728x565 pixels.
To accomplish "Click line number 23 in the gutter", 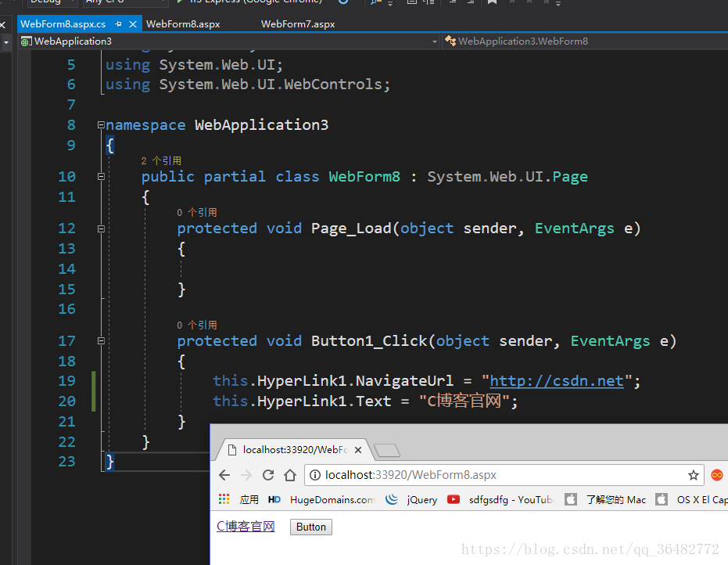I will [x=67, y=462].
